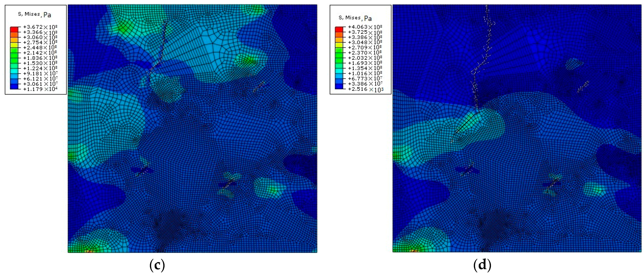Click the red swatch in left legend
Screen dimensions: 644x276
14,29
